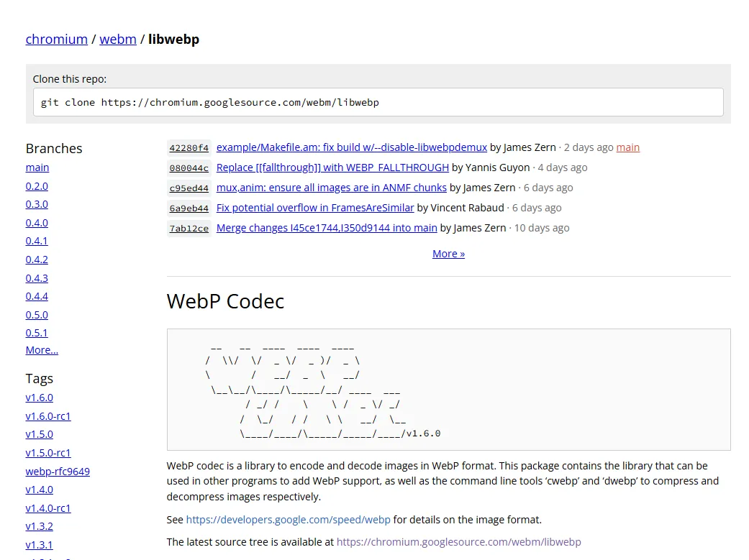The width and height of the screenshot is (749, 560).
Task: Open commit hash 7ab12ce
Action: click(189, 228)
